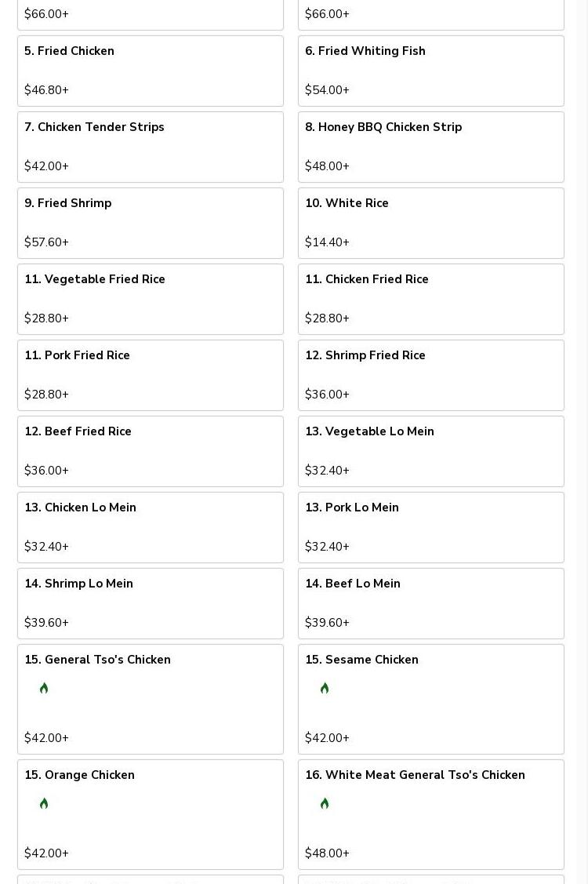Screen dimensions: 588x884
Task: Click the spicy flame icon under Orange Chicken
Action: coord(44,803)
